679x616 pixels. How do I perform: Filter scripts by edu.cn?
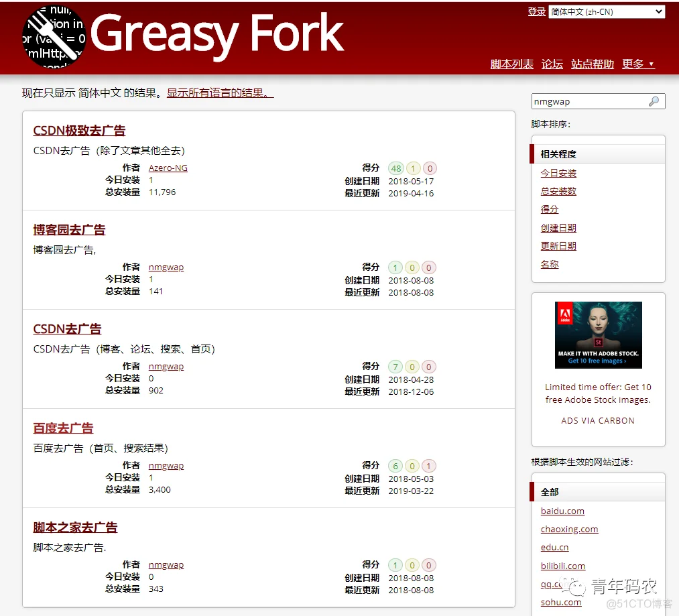coord(555,548)
